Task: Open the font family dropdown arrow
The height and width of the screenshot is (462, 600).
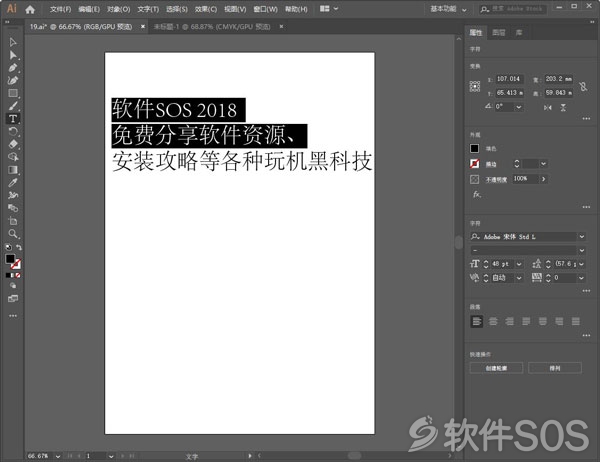Action: [x=582, y=237]
